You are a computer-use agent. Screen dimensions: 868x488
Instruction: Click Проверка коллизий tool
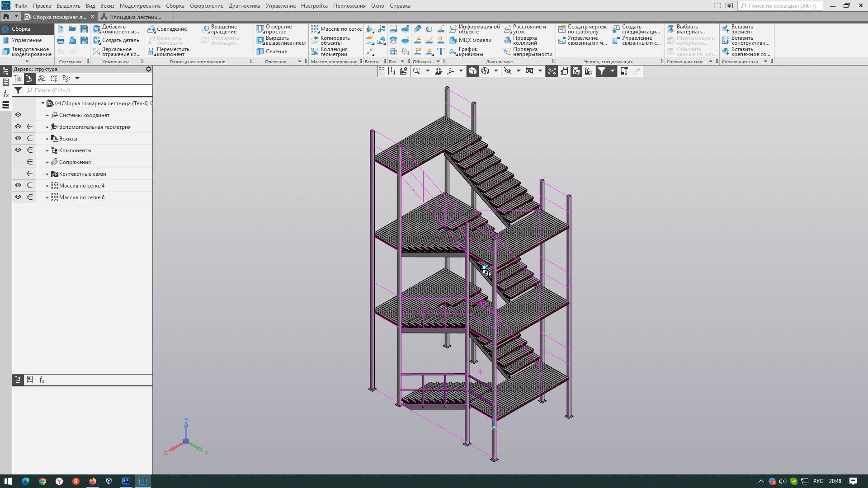(525, 40)
